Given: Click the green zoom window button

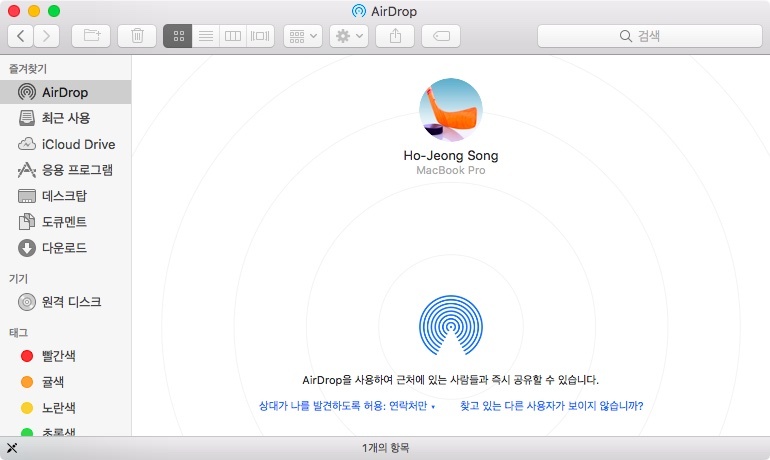Looking at the screenshot, I should coord(54,11).
